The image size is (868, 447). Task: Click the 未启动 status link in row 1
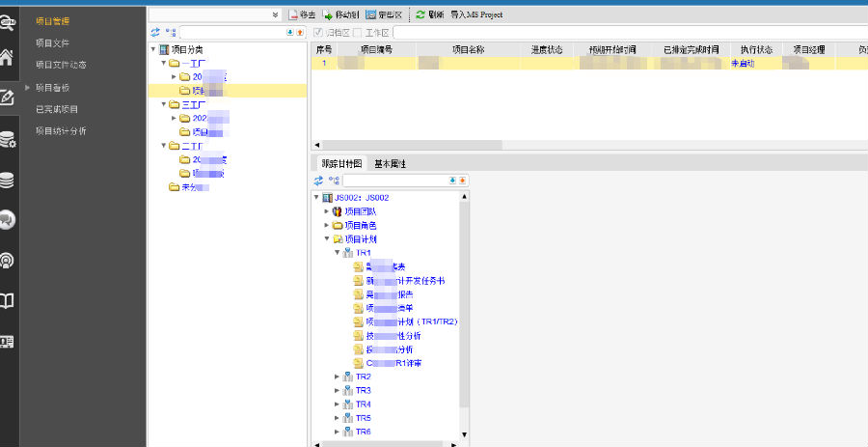tap(743, 63)
